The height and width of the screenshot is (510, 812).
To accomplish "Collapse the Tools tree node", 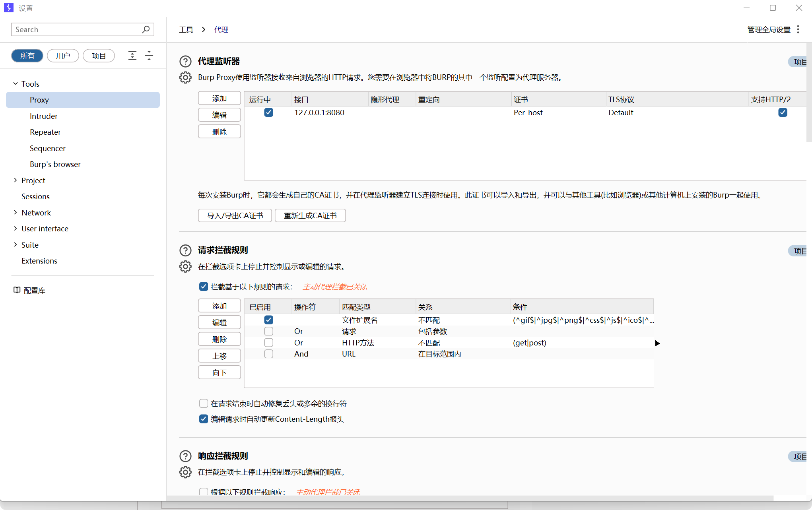I will click(16, 84).
